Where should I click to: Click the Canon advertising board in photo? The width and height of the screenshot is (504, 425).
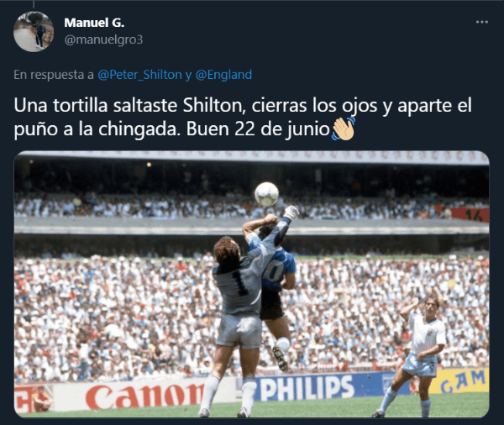click(144, 396)
